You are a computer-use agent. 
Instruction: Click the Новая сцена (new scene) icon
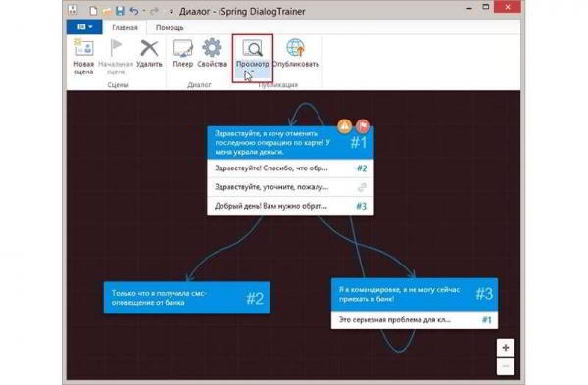point(84,48)
